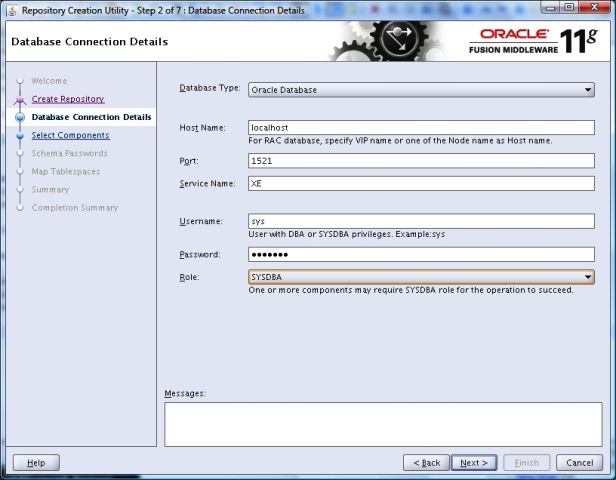Click the Welcome step label
This screenshot has width=616, height=480.
[49, 81]
